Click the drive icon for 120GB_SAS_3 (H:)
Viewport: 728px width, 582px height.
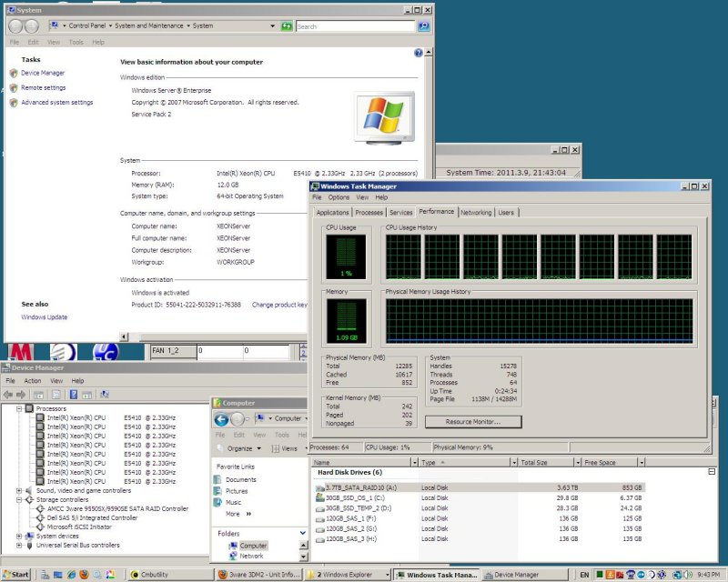click(320, 539)
